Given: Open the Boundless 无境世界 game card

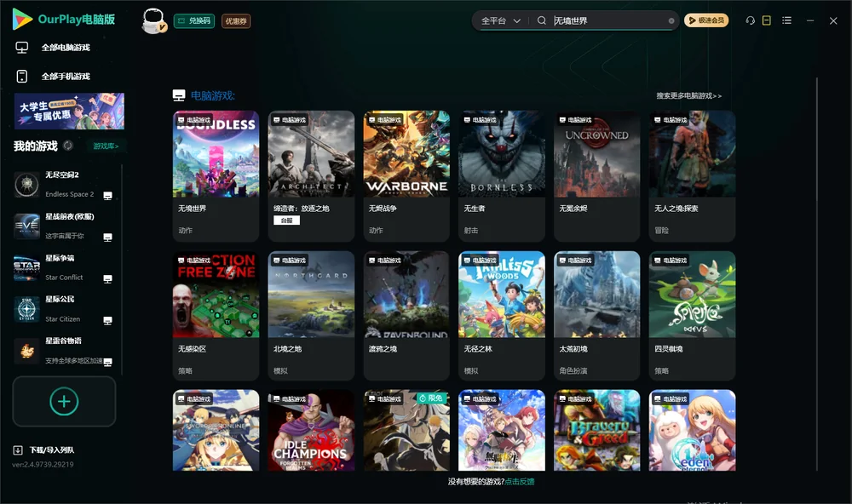Looking at the screenshot, I should click(x=216, y=176).
